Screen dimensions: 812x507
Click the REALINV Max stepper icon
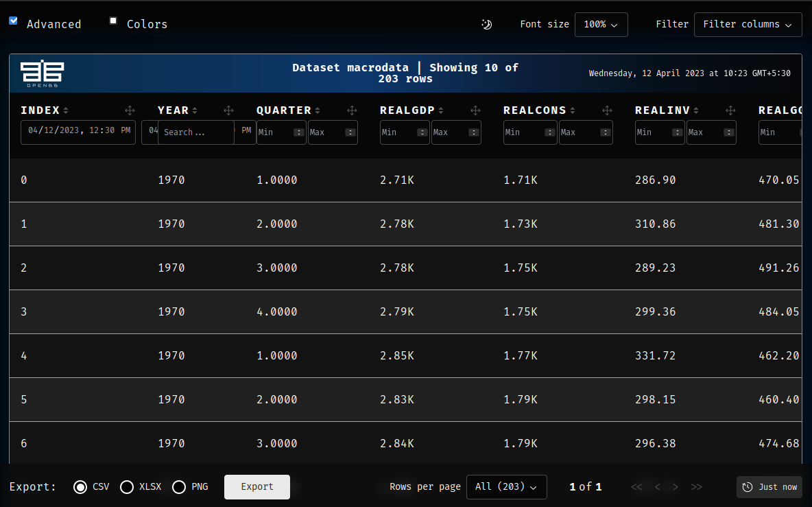pos(728,132)
